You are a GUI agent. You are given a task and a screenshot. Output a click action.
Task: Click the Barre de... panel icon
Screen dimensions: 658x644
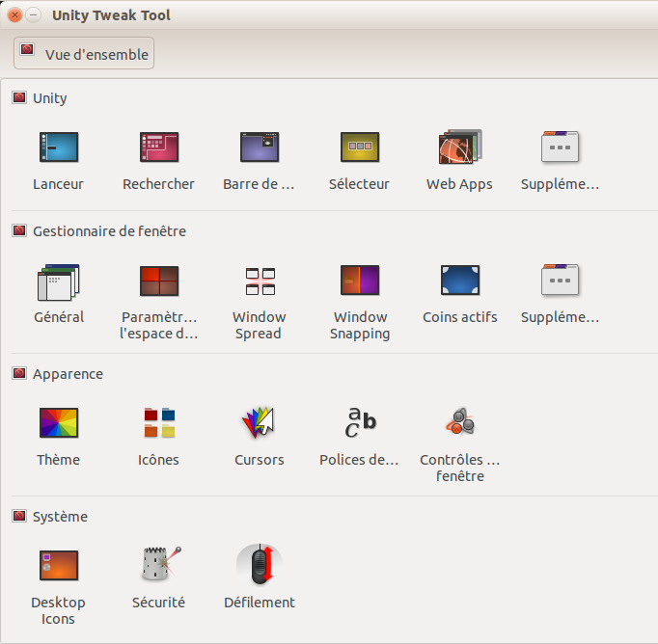(260, 148)
